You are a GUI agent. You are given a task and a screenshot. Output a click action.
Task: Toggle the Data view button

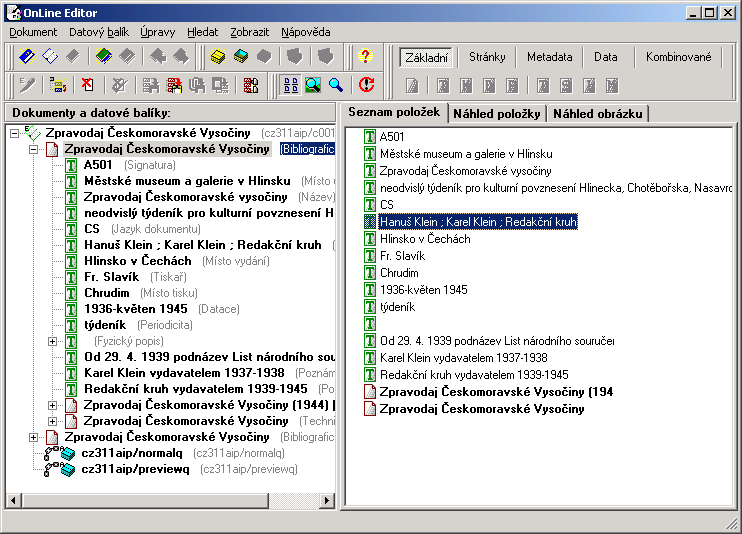pos(606,57)
